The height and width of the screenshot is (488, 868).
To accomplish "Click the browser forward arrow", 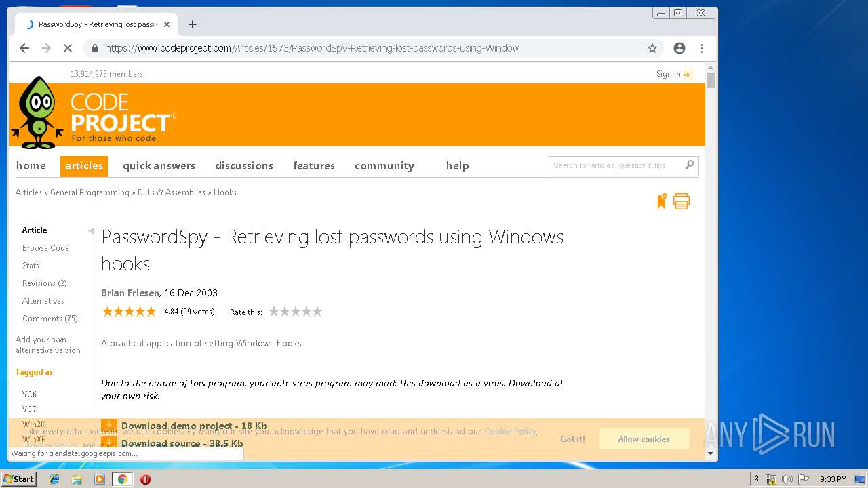I will (x=46, y=48).
